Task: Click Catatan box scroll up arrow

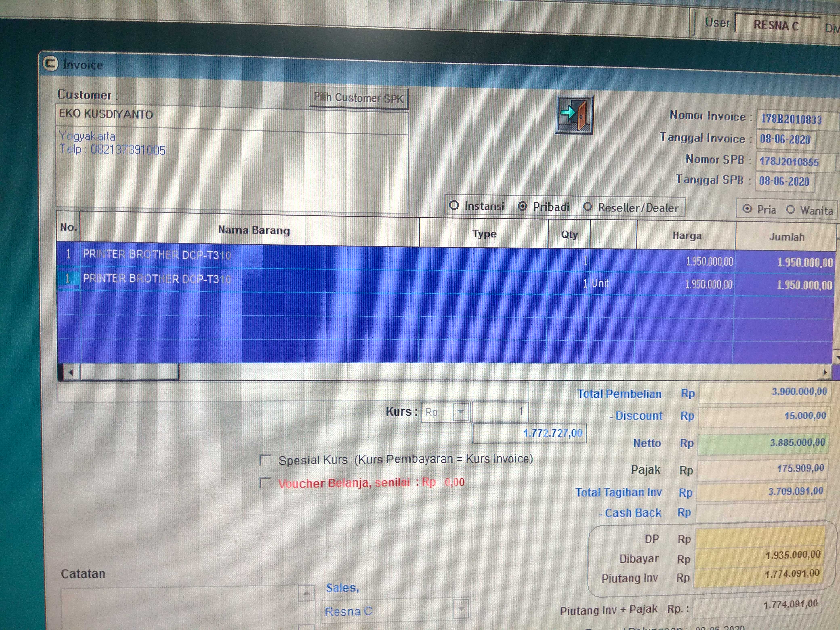Action: coord(307,593)
